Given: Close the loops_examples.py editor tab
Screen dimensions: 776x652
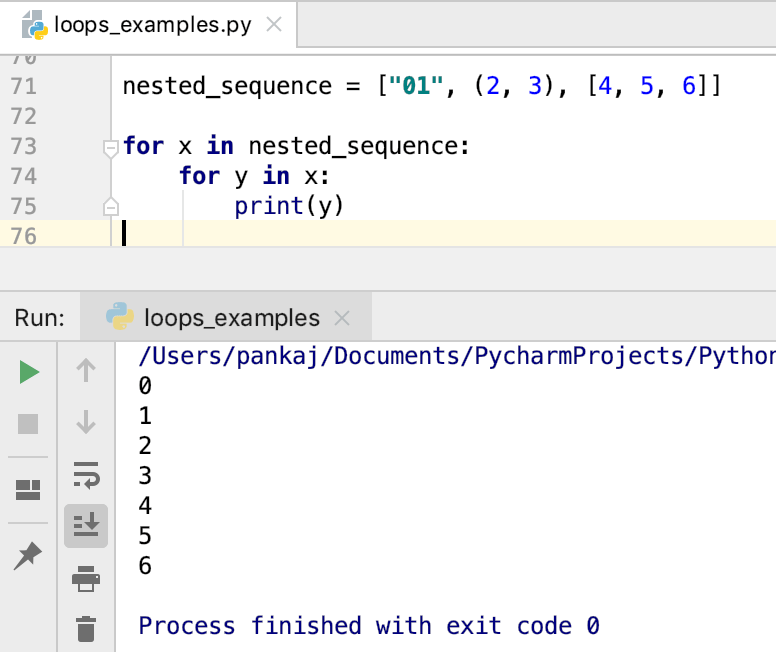Looking at the screenshot, I should [x=274, y=24].
